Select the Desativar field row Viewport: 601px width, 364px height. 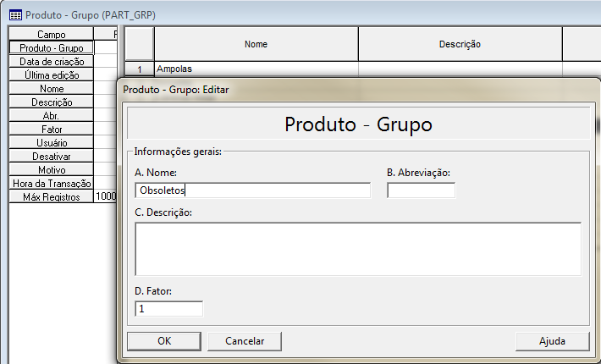tap(52, 157)
